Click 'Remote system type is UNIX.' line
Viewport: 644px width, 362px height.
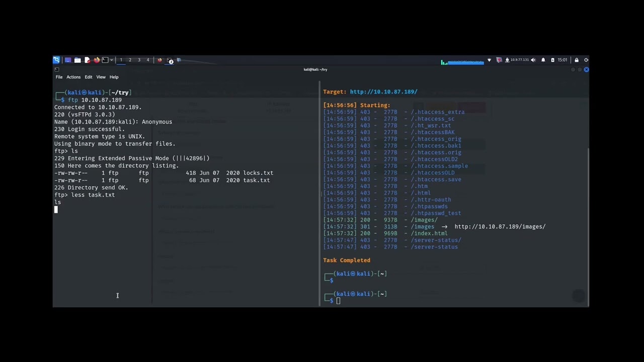point(100,136)
